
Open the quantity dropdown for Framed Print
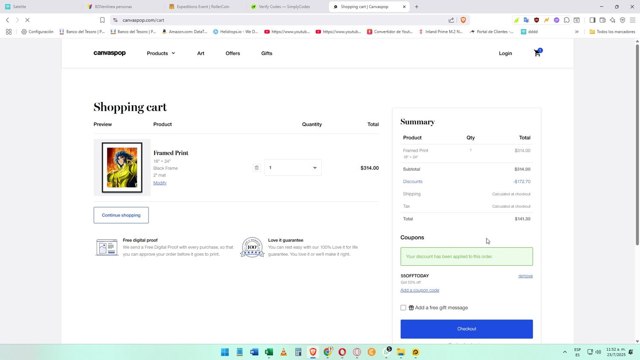[293, 168]
